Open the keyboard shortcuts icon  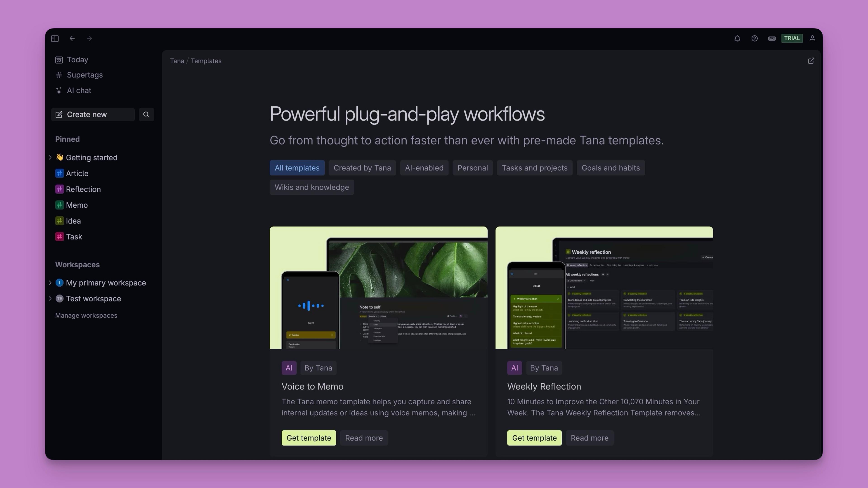tap(772, 38)
